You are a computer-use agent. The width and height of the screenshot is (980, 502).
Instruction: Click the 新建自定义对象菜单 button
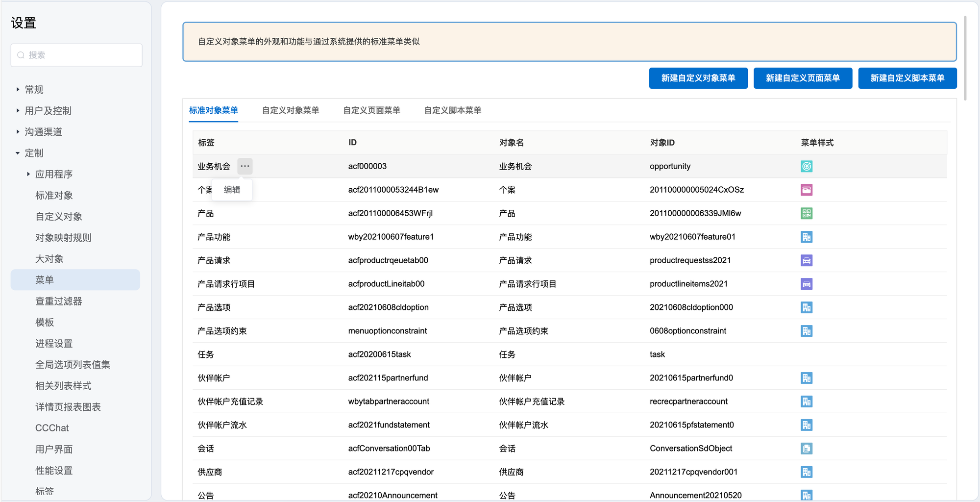[x=698, y=78]
